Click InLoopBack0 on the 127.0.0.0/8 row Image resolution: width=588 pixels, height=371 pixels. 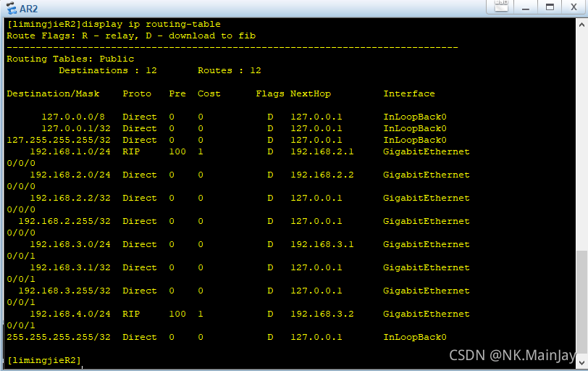coord(415,117)
